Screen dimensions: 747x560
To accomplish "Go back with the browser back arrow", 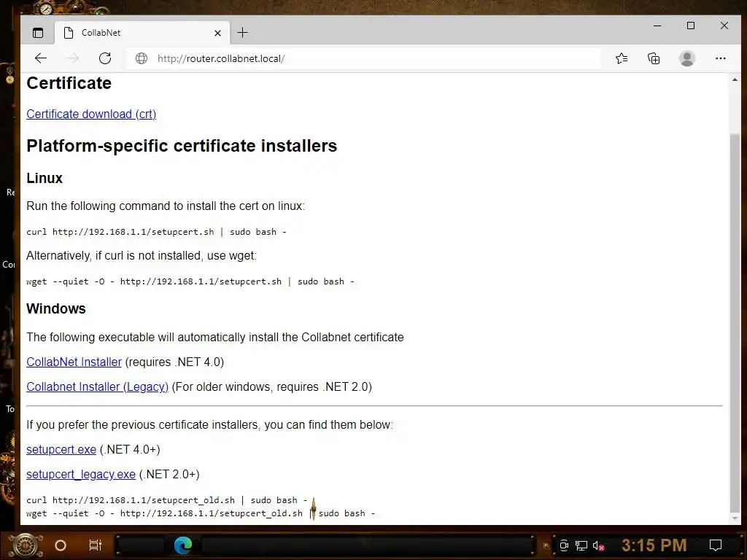I will coord(41,58).
